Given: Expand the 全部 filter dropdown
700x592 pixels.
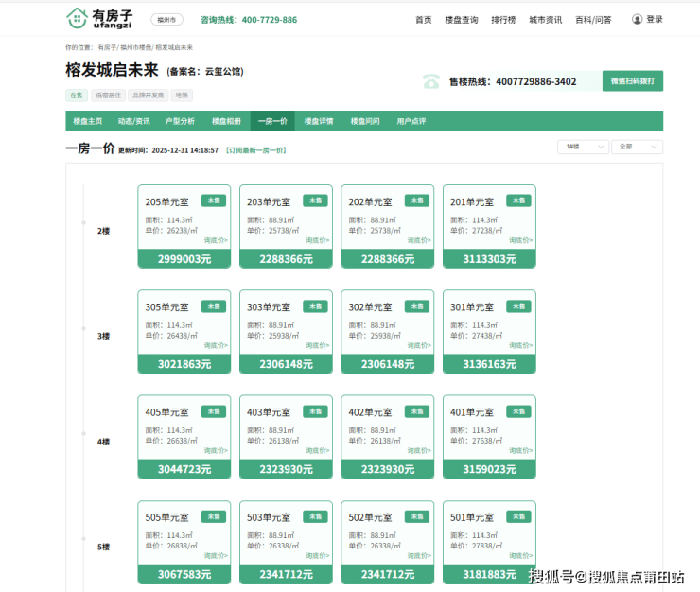Looking at the screenshot, I should tap(637, 147).
